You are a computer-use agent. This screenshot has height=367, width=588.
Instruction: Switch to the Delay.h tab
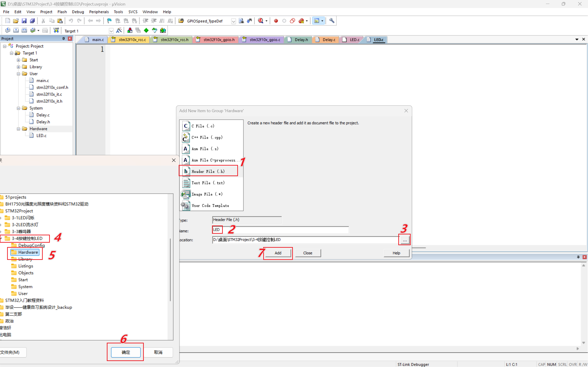(x=301, y=39)
